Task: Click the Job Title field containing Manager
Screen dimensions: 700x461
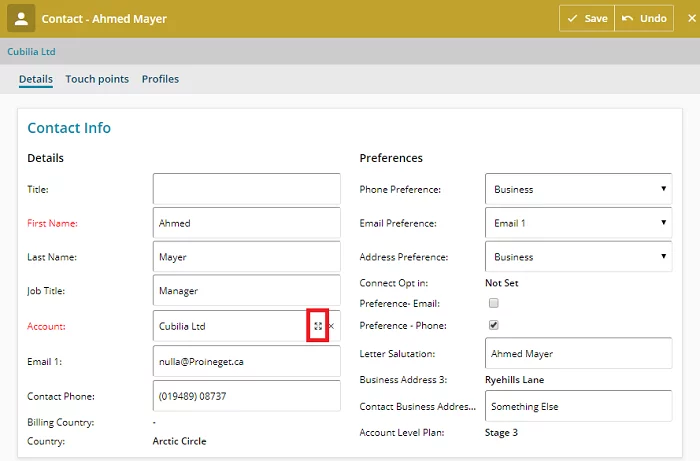Action: [x=246, y=291]
